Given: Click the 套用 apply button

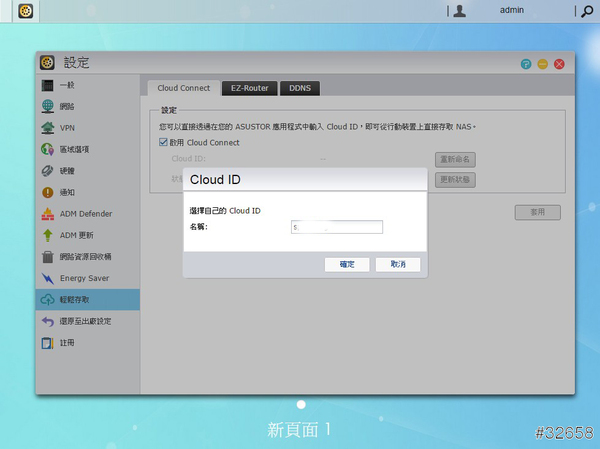Looking at the screenshot, I should point(538,212).
